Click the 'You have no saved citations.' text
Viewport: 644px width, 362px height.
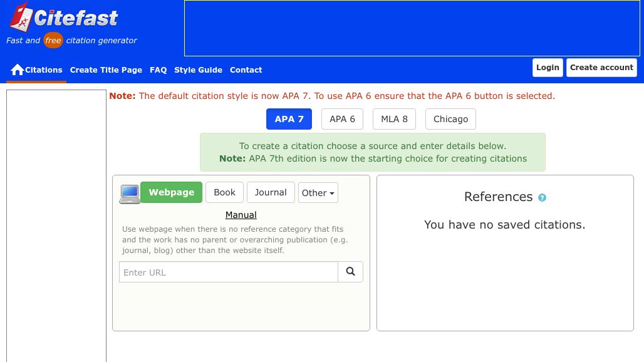(x=505, y=224)
